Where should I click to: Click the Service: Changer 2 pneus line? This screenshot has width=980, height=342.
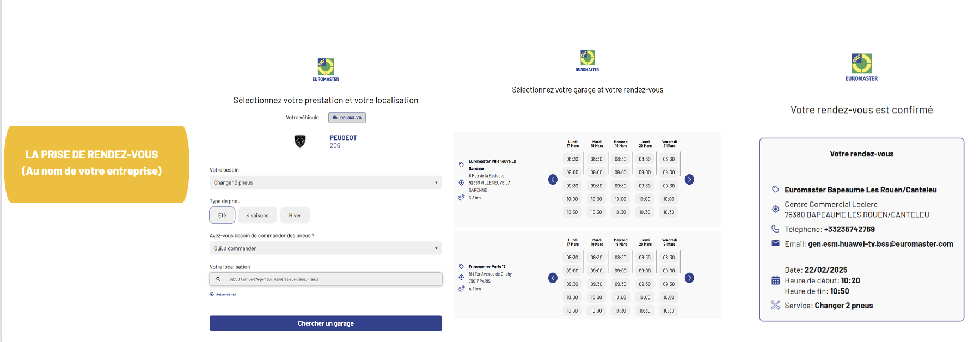click(829, 306)
